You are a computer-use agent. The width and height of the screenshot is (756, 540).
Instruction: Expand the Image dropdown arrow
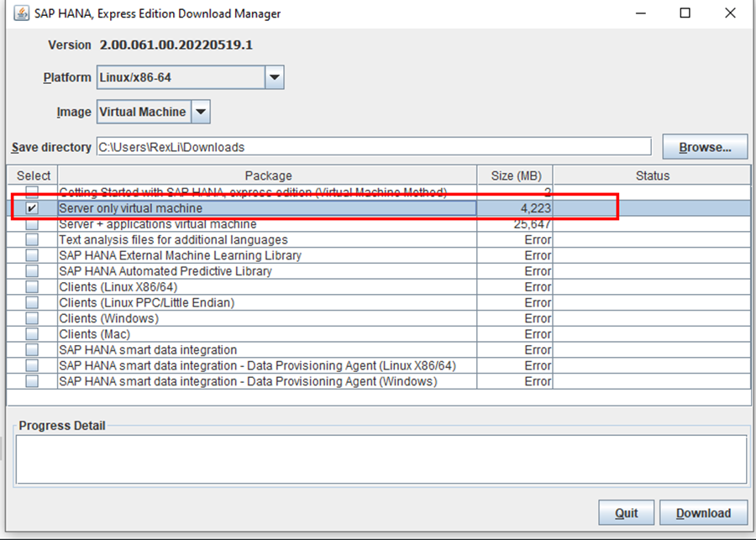tap(201, 112)
